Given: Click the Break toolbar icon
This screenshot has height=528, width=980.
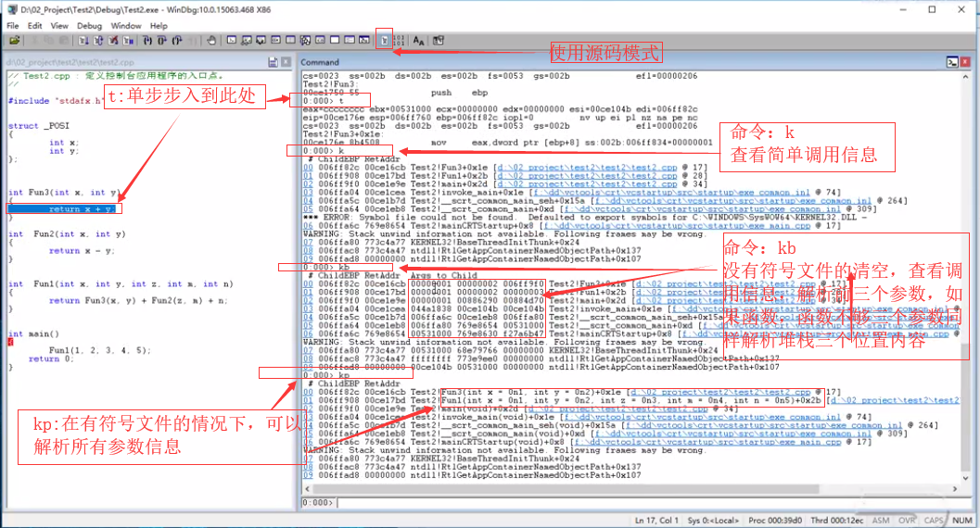Looking at the screenshot, I should tap(128, 41).
